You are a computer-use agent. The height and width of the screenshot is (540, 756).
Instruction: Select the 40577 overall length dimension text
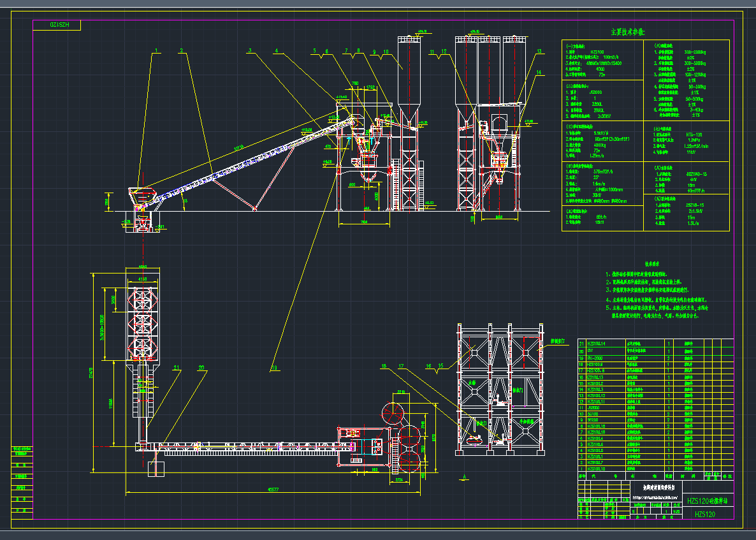coord(273,490)
